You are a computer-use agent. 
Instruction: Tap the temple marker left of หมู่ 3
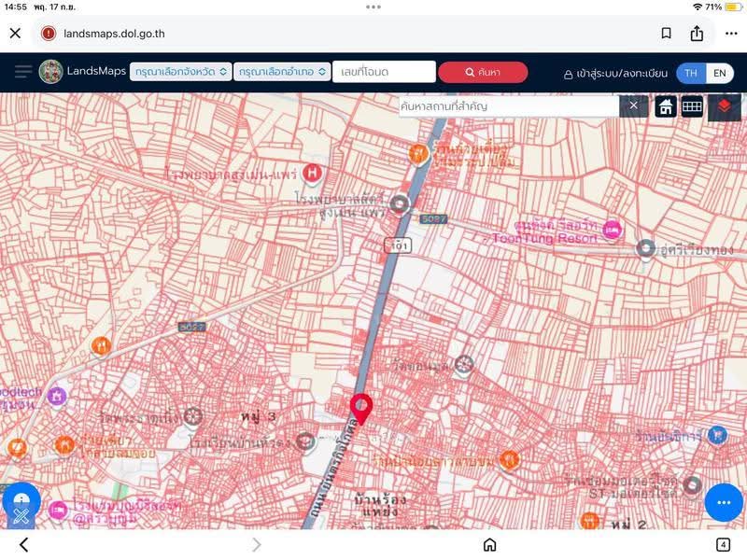click(193, 416)
